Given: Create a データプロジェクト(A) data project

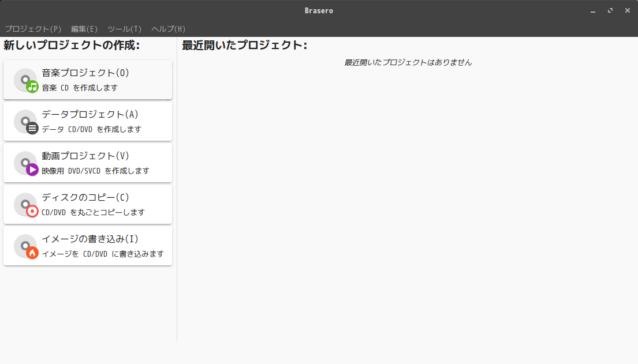Looking at the screenshot, I should 88,121.
